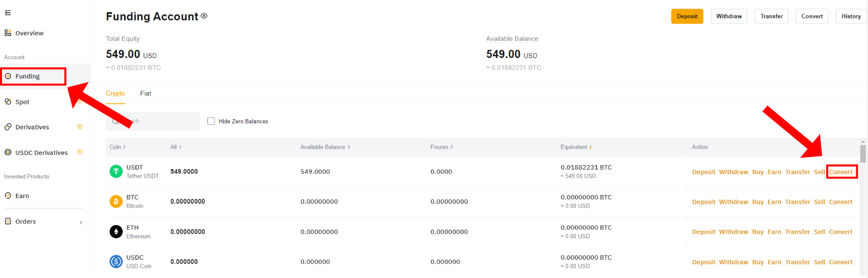Click the Earn sidebar icon
The image size is (868, 278).
(x=8, y=196)
